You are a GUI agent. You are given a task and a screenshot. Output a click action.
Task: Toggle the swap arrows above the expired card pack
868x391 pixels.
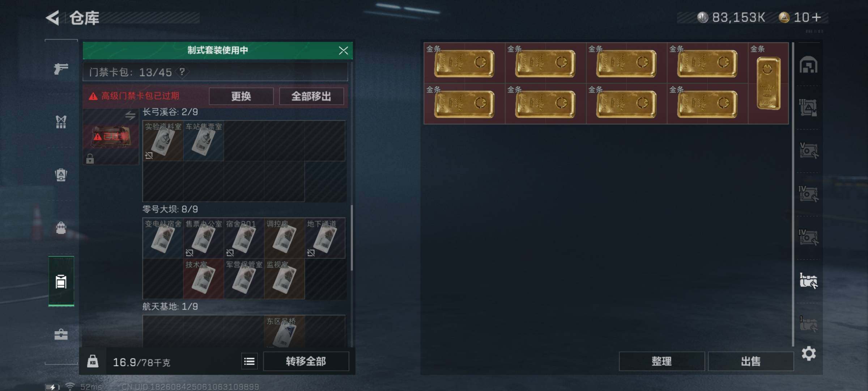pos(130,115)
